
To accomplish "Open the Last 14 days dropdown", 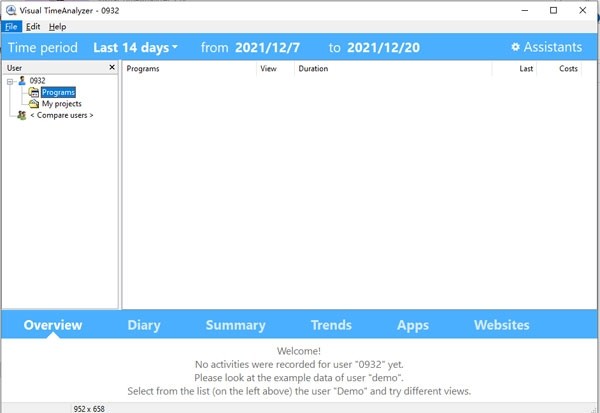I will (135, 48).
